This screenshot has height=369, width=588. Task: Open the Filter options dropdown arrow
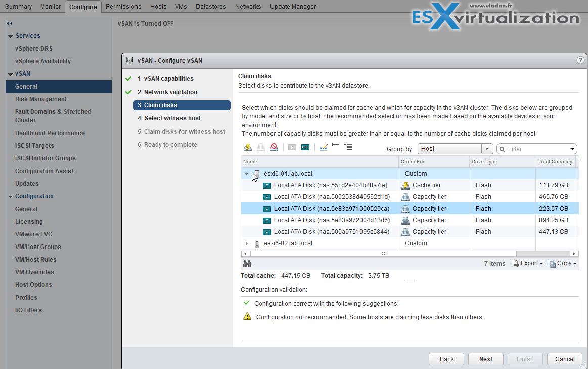[572, 149]
